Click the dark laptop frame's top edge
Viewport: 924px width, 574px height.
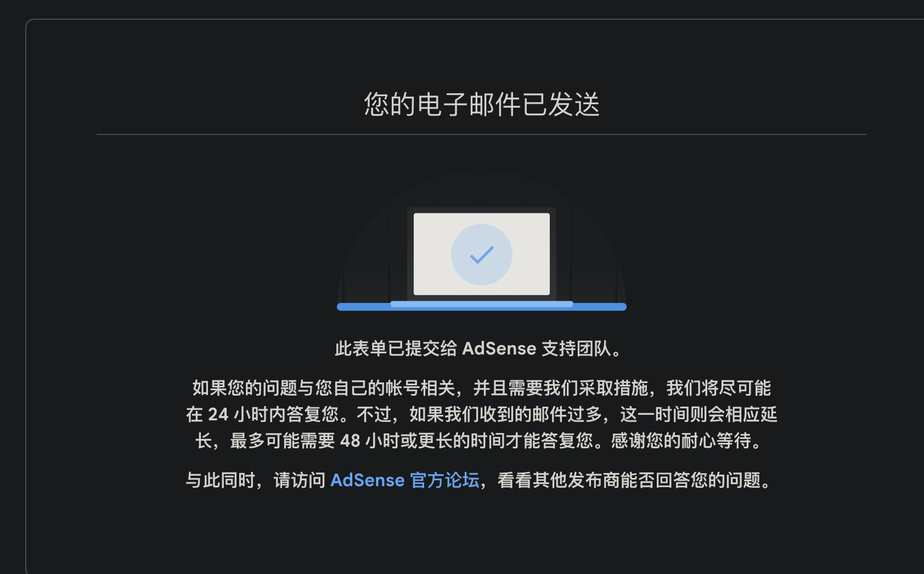482,210
